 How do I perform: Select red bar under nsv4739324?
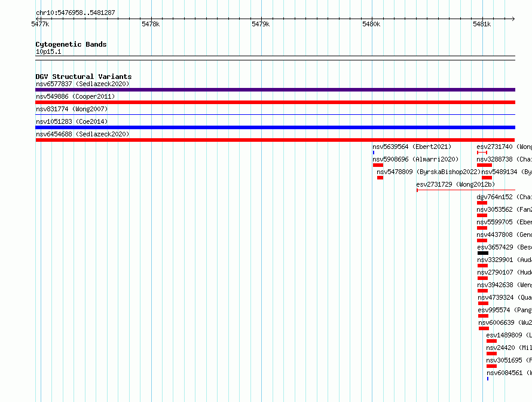tap(484, 303)
